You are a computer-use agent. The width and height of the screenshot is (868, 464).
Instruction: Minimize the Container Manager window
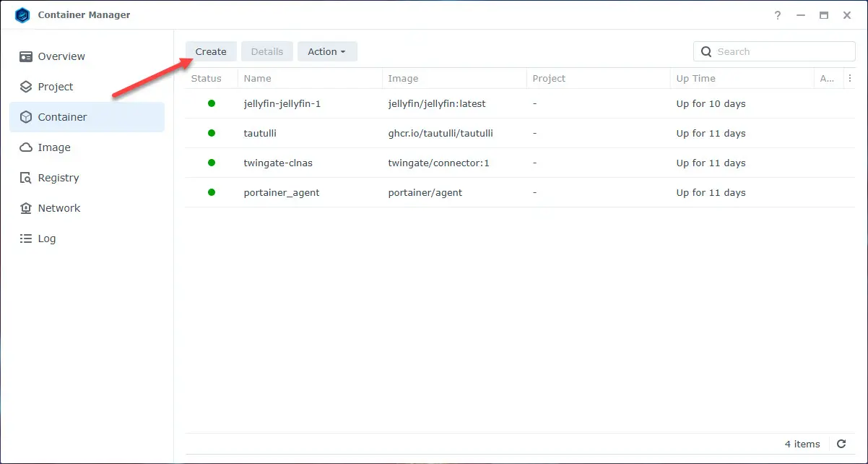tap(801, 15)
